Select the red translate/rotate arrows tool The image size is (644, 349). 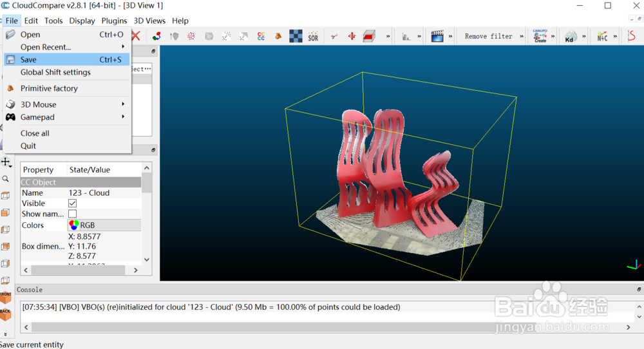[x=352, y=36]
